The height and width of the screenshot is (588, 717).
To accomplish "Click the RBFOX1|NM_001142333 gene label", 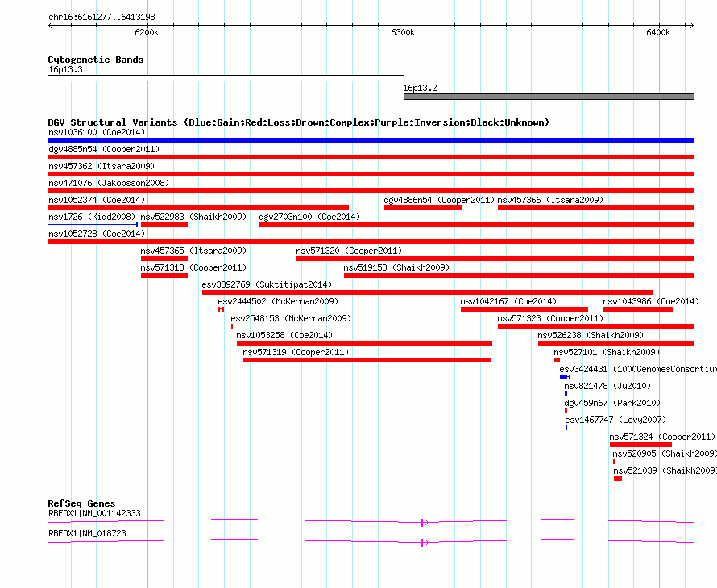I will coord(94,513).
